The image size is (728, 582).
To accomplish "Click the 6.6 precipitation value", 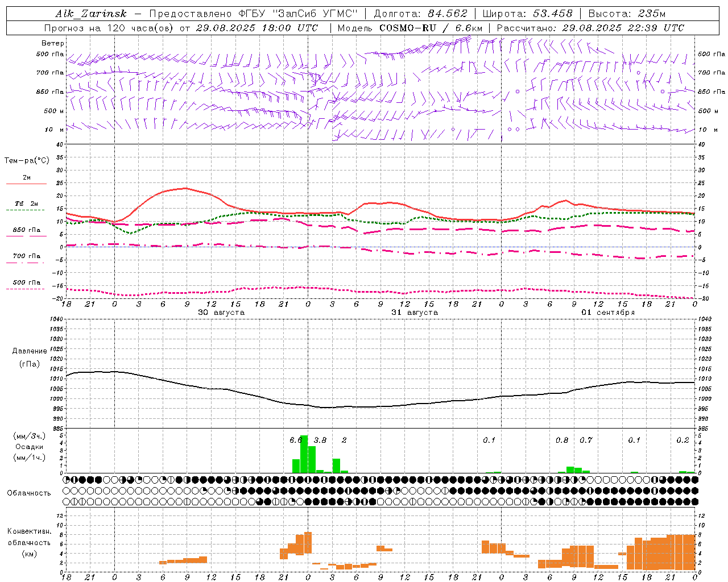I will (x=296, y=440).
